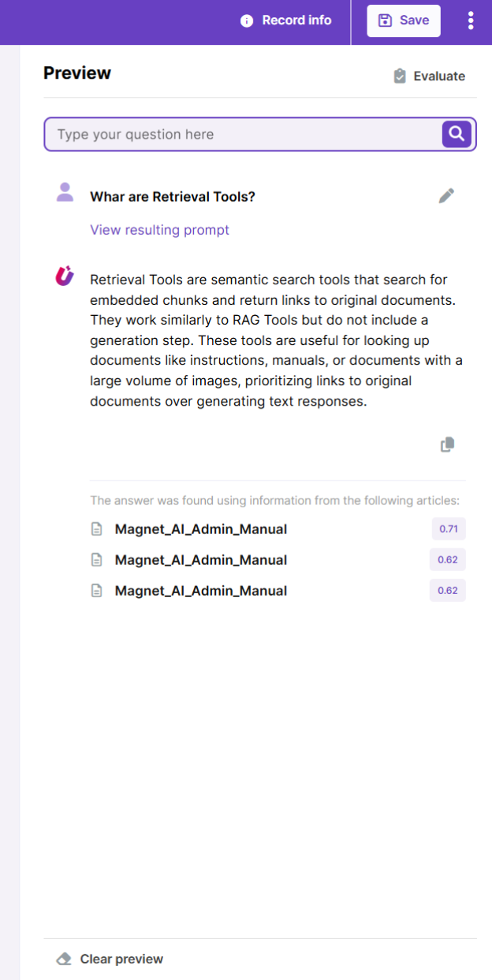Click the first article document icon
The image size is (492, 980).
click(x=96, y=529)
